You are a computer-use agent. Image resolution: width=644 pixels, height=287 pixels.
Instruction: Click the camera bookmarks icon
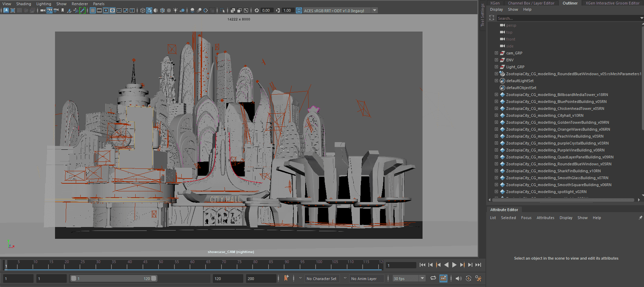point(63,10)
